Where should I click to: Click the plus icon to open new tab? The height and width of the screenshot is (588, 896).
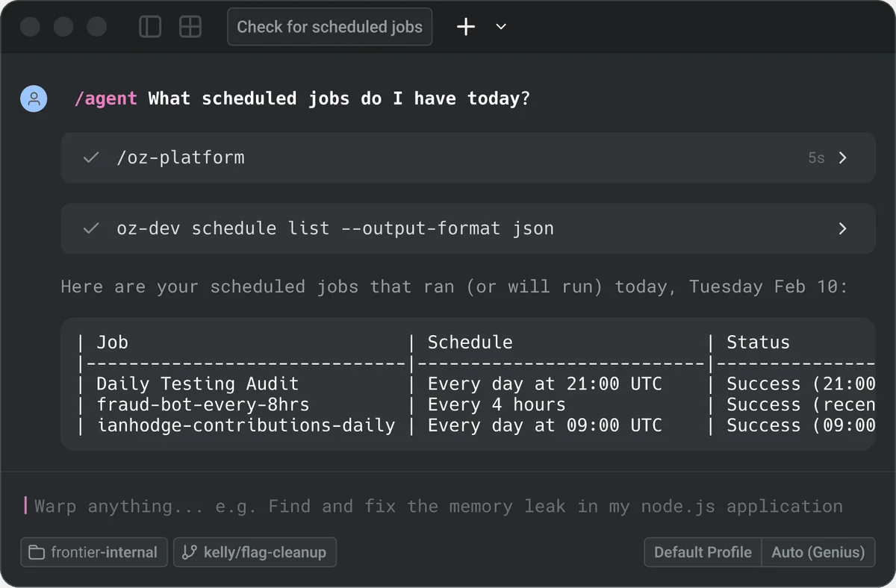click(x=465, y=26)
